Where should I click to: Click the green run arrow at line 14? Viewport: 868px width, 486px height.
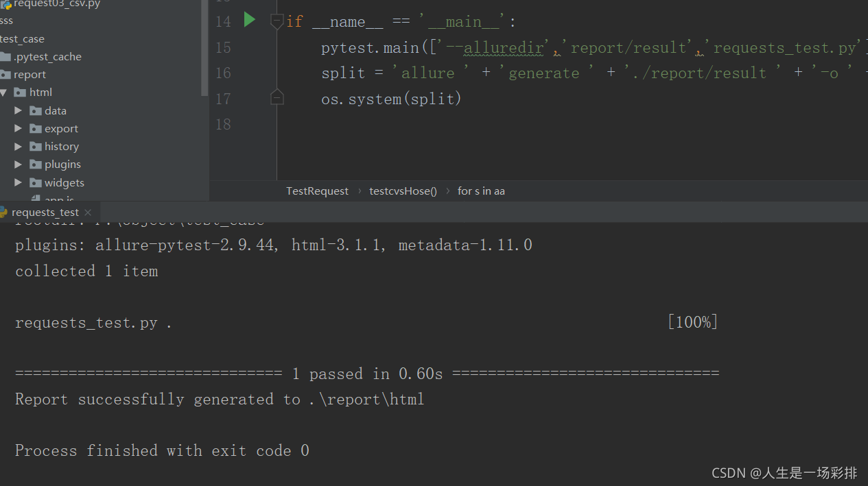pos(250,20)
